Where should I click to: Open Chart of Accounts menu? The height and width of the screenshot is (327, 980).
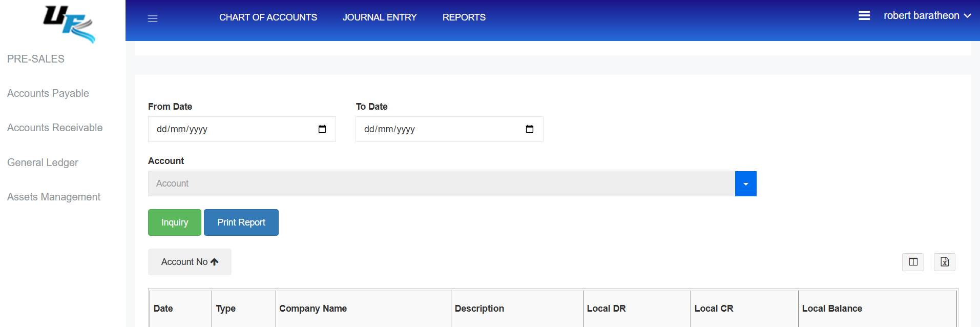(268, 17)
